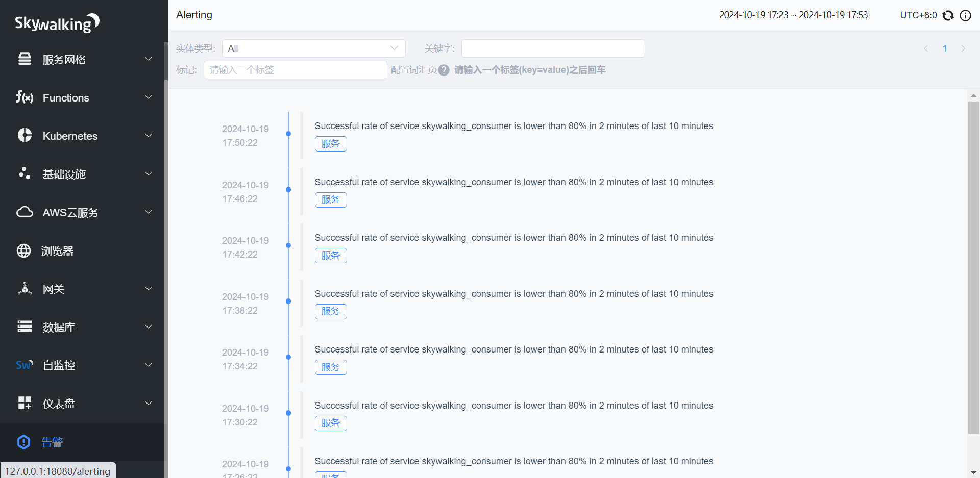The height and width of the screenshot is (478, 980).
Task: Click the 17:42:22 timeline dot
Action: pyautogui.click(x=288, y=245)
